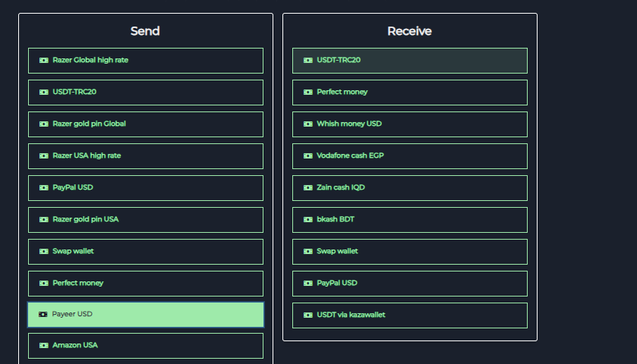
Task: Click money icon beside Zain cash IQD
Action: coord(308,188)
